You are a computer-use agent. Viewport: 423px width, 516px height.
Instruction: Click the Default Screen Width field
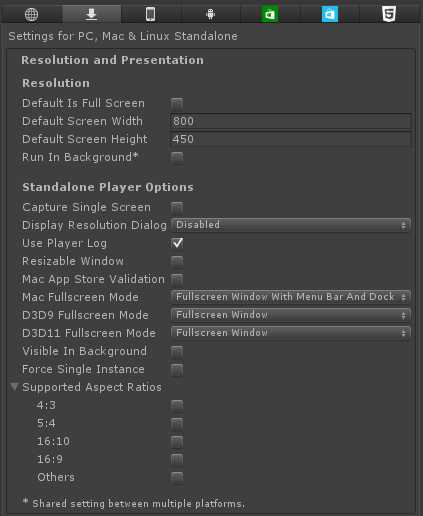tap(290, 121)
